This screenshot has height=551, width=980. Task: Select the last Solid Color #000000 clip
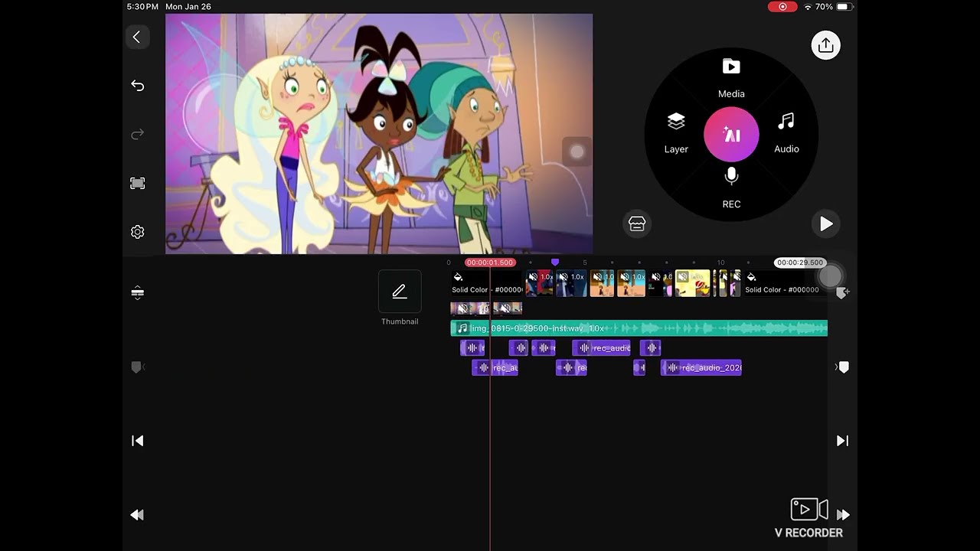pyautogui.click(x=785, y=283)
